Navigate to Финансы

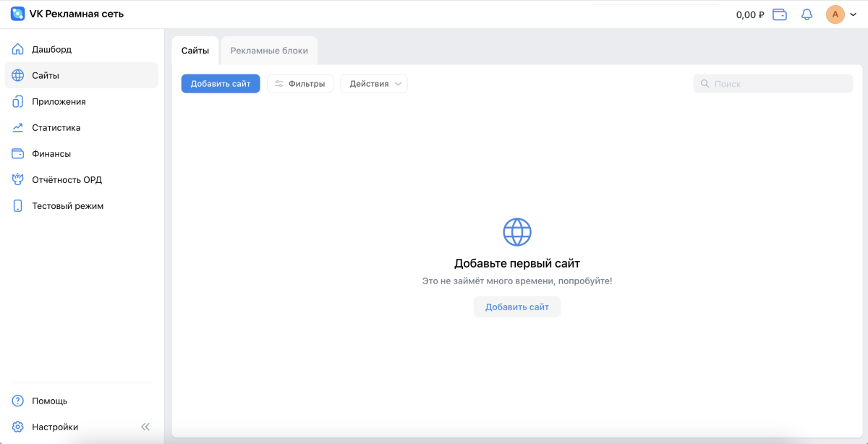(x=82, y=154)
